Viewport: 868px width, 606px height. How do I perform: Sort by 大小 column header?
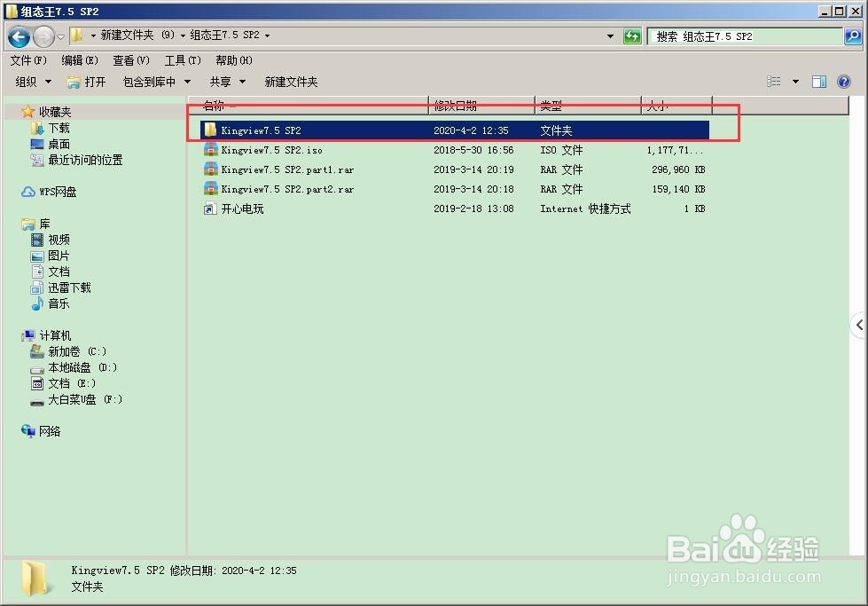(x=676, y=106)
